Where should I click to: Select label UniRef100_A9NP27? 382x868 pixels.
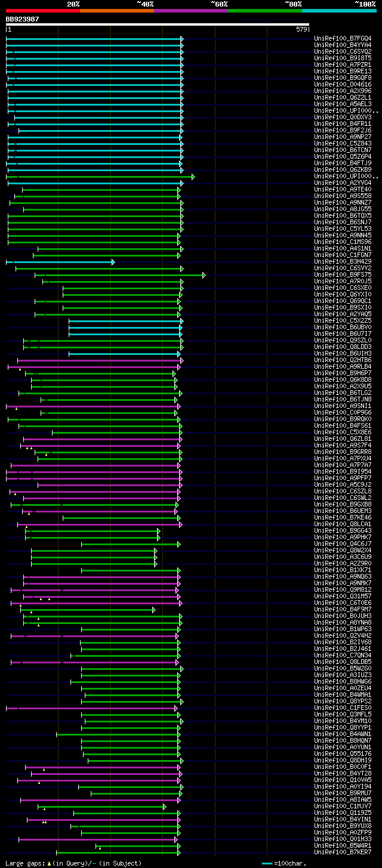(x=343, y=137)
